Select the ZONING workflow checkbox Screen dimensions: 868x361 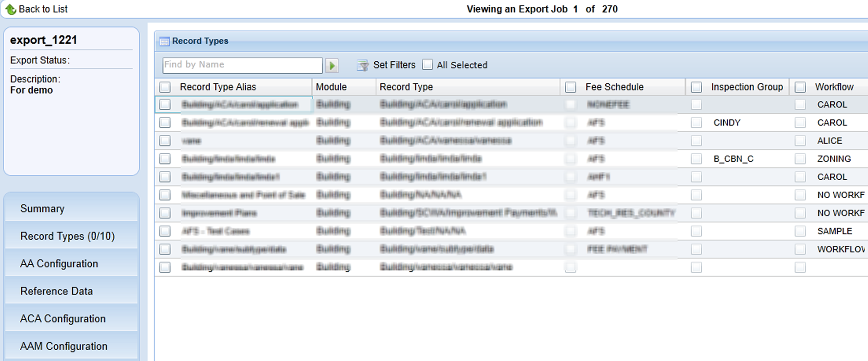tap(800, 159)
